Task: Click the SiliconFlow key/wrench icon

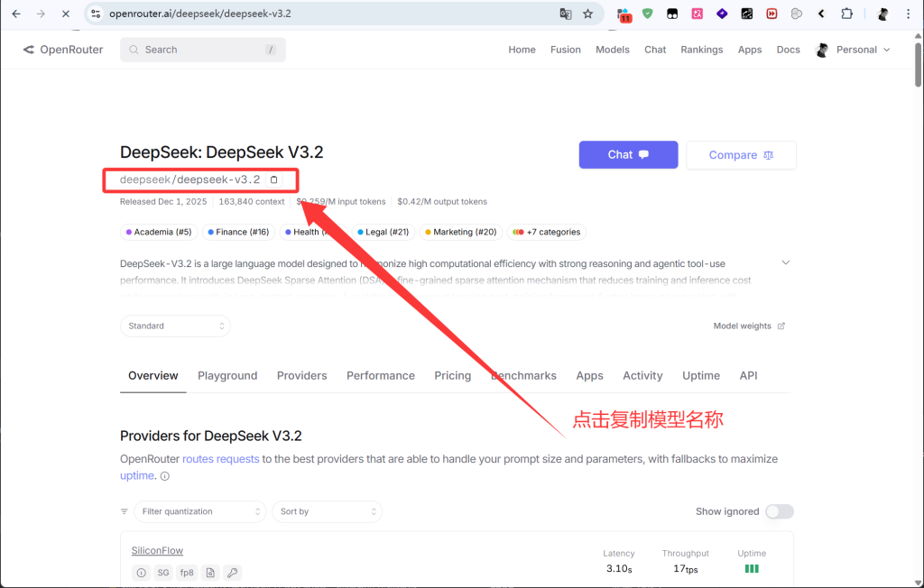Action: [x=232, y=573]
